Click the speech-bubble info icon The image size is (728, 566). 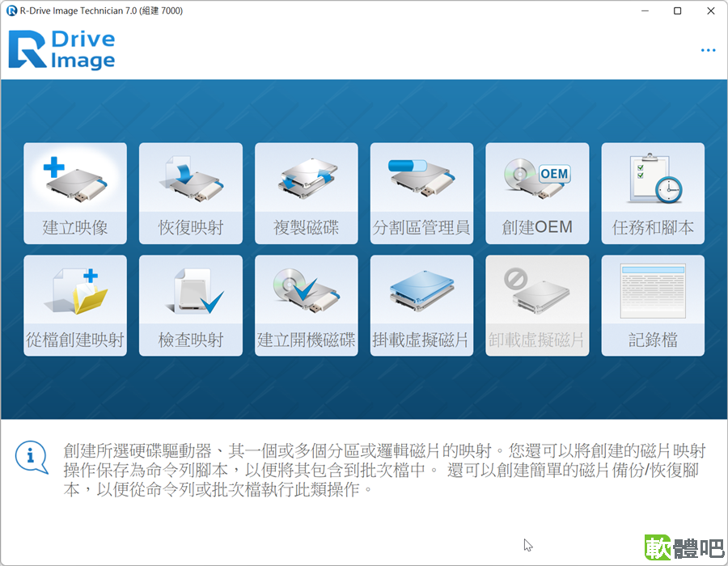[x=32, y=457]
